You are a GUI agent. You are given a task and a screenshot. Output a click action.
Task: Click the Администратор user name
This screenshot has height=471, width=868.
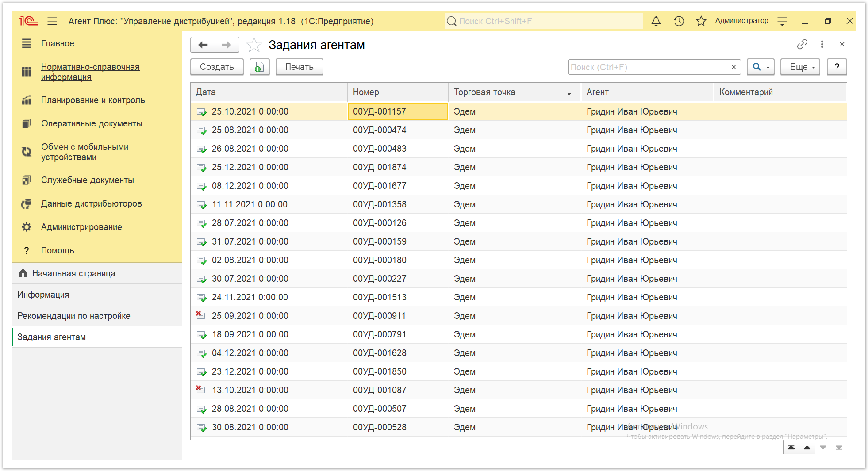point(741,21)
